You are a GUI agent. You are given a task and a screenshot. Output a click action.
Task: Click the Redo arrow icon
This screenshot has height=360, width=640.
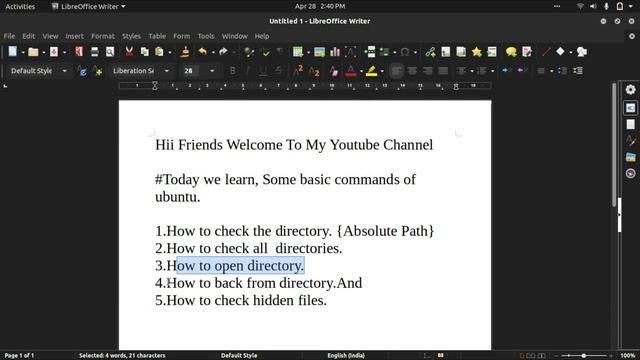(223, 52)
